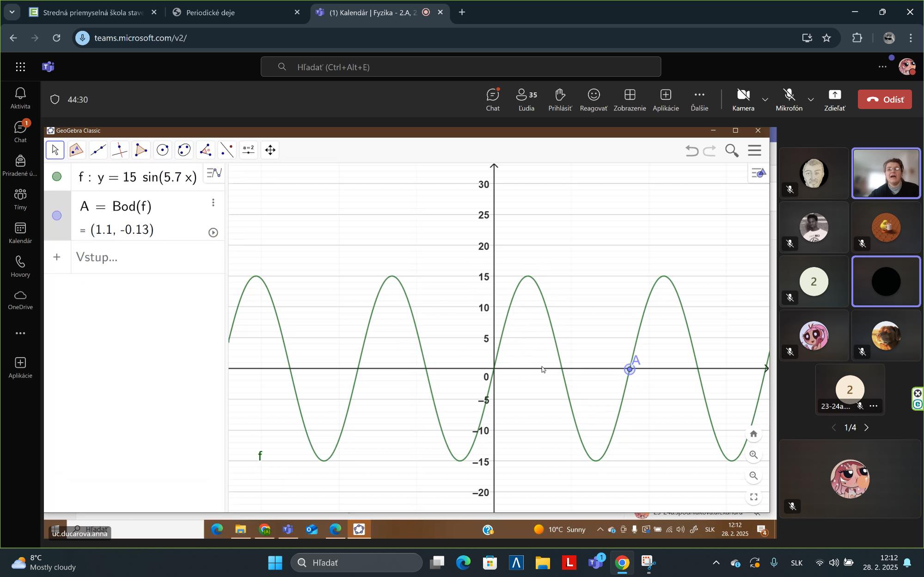Open the Reagovať reactions menu
The height and width of the screenshot is (577, 924).
click(594, 100)
